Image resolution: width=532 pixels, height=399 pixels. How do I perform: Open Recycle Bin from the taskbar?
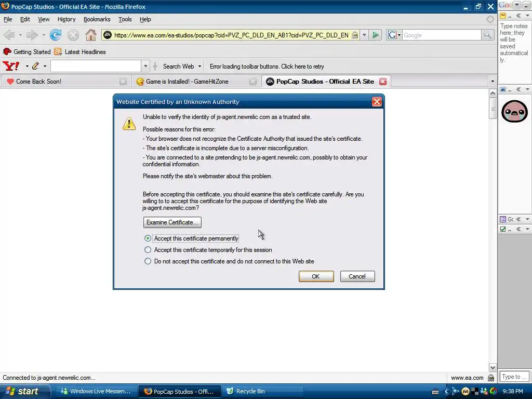[263, 392]
